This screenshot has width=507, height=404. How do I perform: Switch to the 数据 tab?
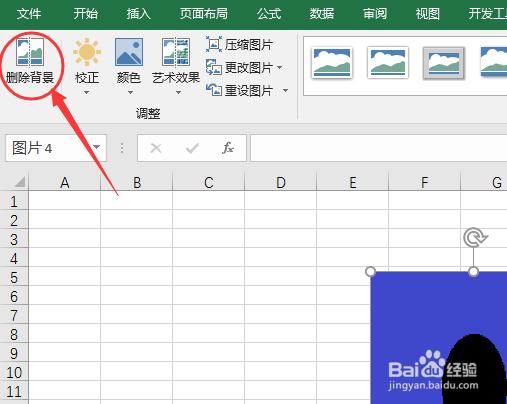tap(322, 14)
